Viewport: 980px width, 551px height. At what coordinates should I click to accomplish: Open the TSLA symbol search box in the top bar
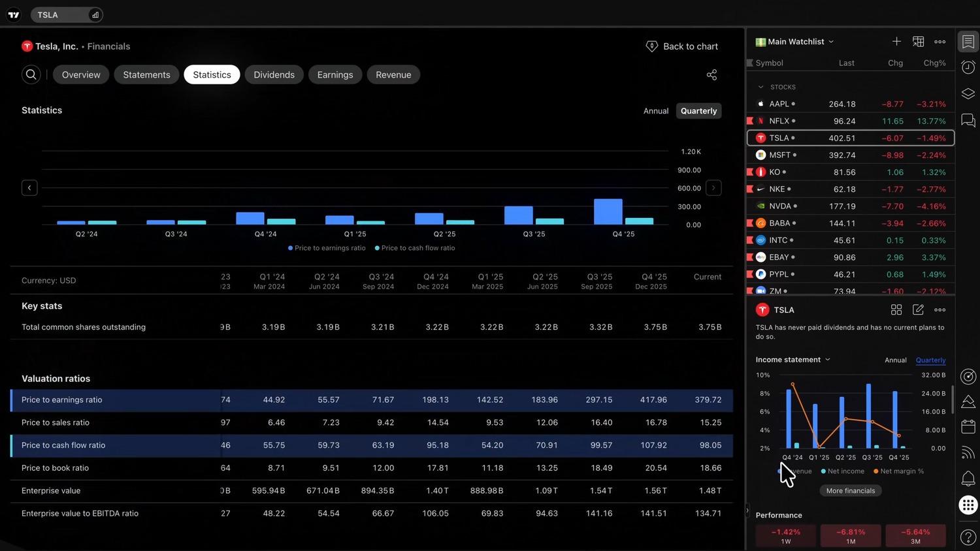coord(67,15)
